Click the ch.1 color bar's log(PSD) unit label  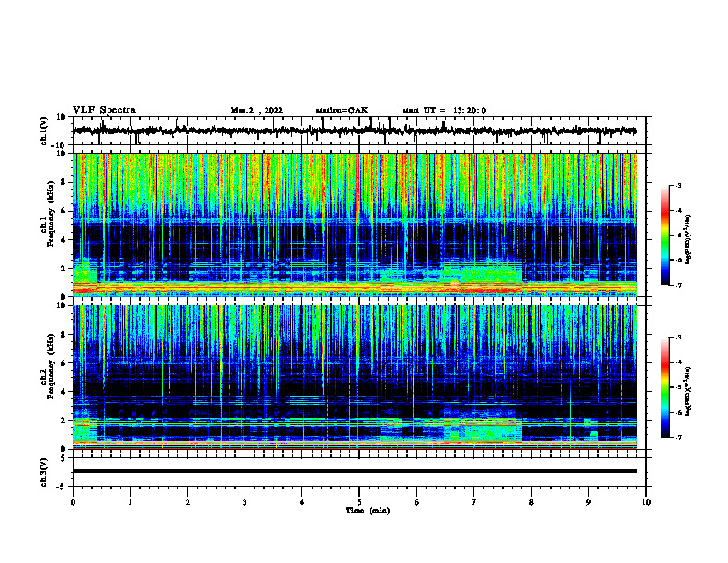pos(688,240)
